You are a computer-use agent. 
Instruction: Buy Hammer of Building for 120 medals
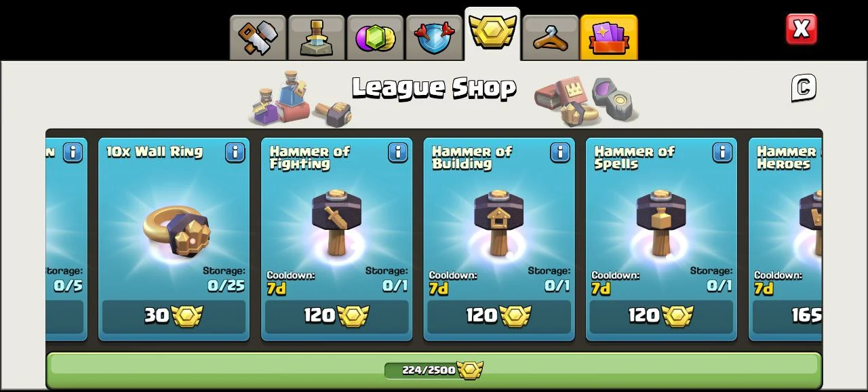click(x=499, y=317)
